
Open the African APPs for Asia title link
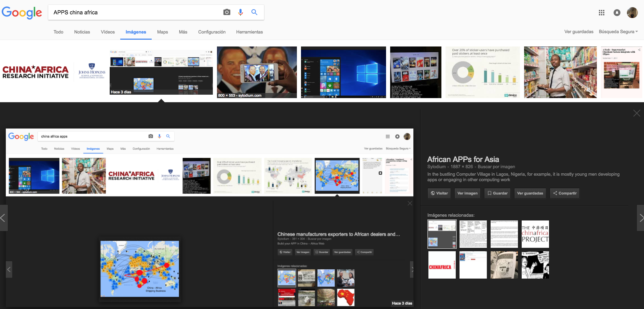[463, 159]
